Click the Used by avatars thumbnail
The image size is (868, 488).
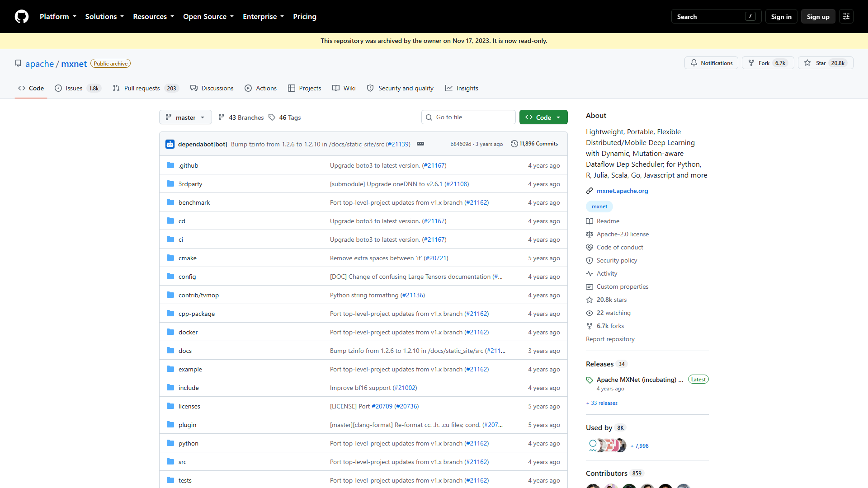(x=607, y=446)
